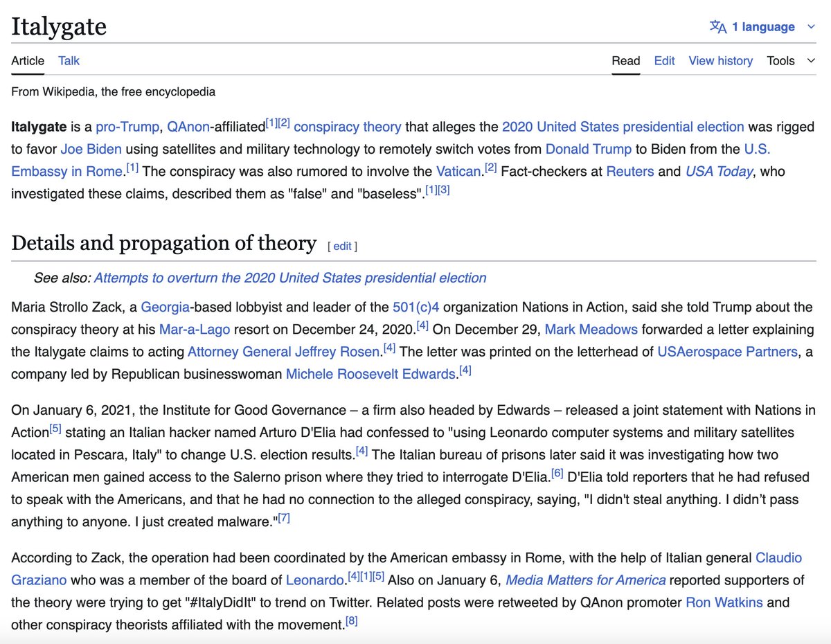Follow the Joe Biden link
Image resolution: width=831 pixels, height=644 pixels.
click(91, 149)
